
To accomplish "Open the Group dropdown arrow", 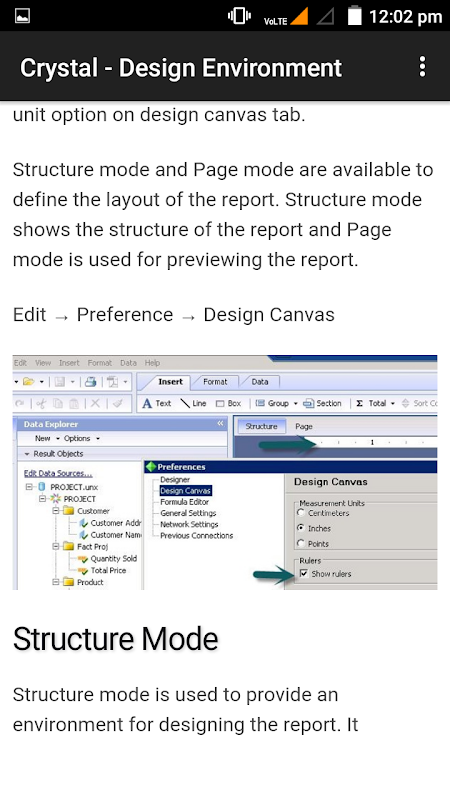I will pyautogui.click(x=295, y=404).
